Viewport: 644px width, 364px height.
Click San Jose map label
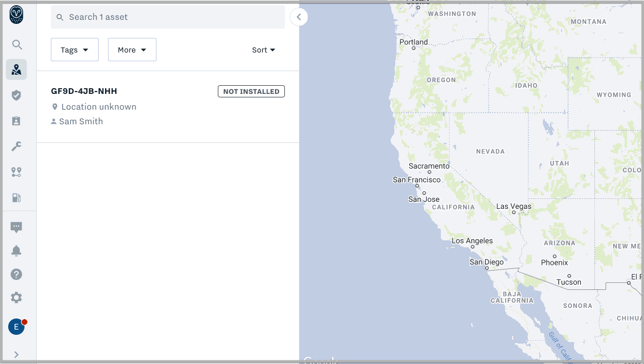[x=424, y=199]
